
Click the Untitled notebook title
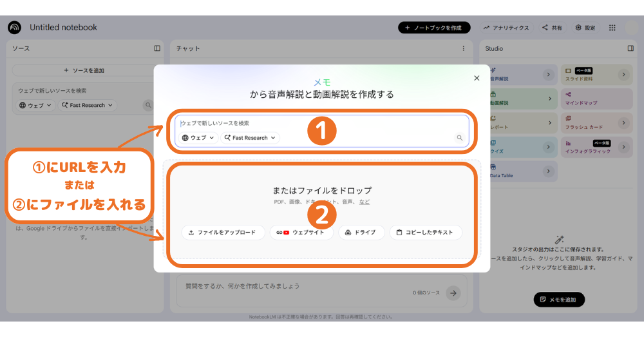click(x=63, y=28)
